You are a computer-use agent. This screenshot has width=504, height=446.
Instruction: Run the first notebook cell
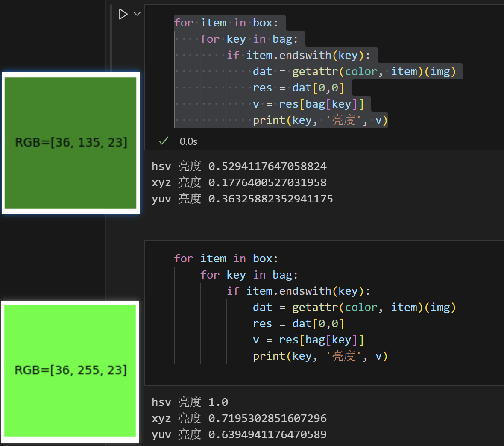pos(123,14)
